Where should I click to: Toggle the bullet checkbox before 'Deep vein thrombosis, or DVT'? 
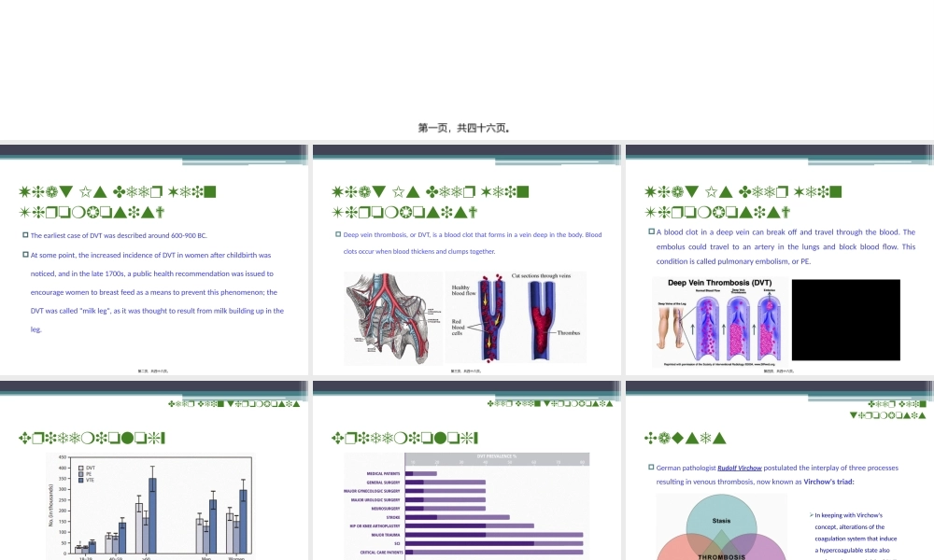pos(337,233)
